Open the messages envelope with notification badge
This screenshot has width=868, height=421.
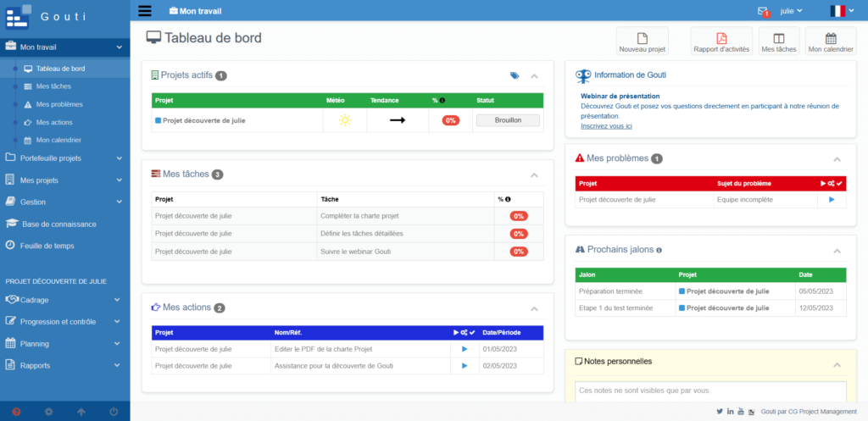(x=763, y=11)
